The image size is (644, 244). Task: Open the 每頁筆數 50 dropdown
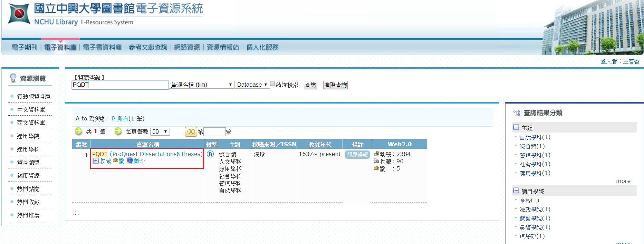tap(160, 131)
